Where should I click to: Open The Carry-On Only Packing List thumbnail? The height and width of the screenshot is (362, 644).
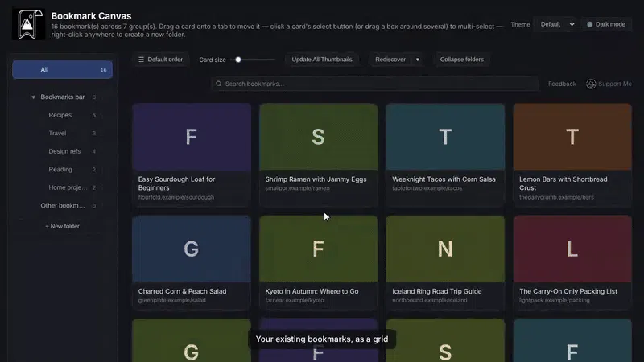(x=572, y=249)
